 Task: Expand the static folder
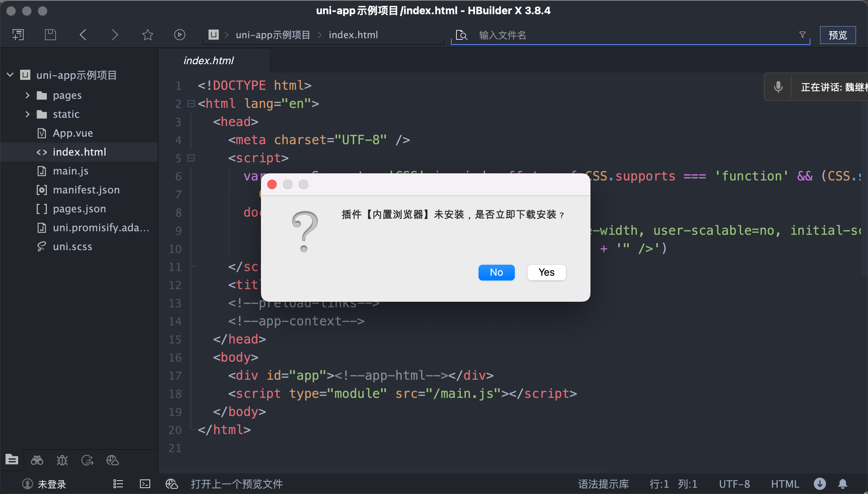tap(27, 114)
